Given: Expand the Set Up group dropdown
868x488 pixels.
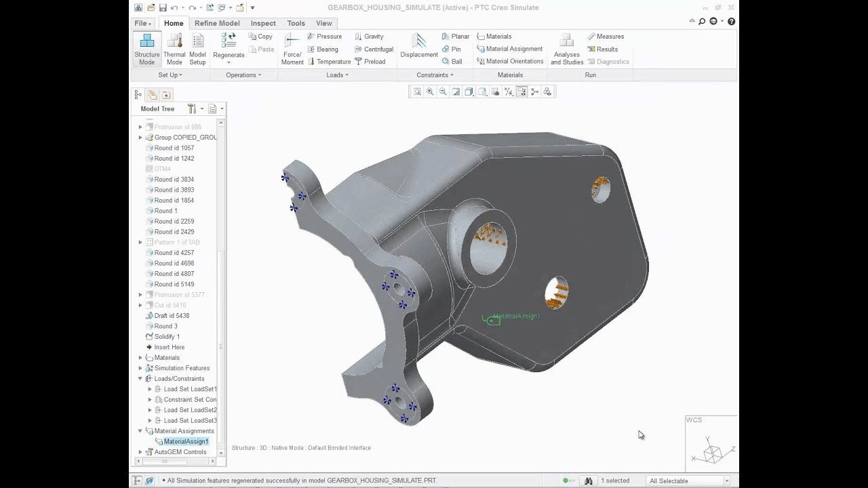Looking at the screenshot, I should coord(170,75).
